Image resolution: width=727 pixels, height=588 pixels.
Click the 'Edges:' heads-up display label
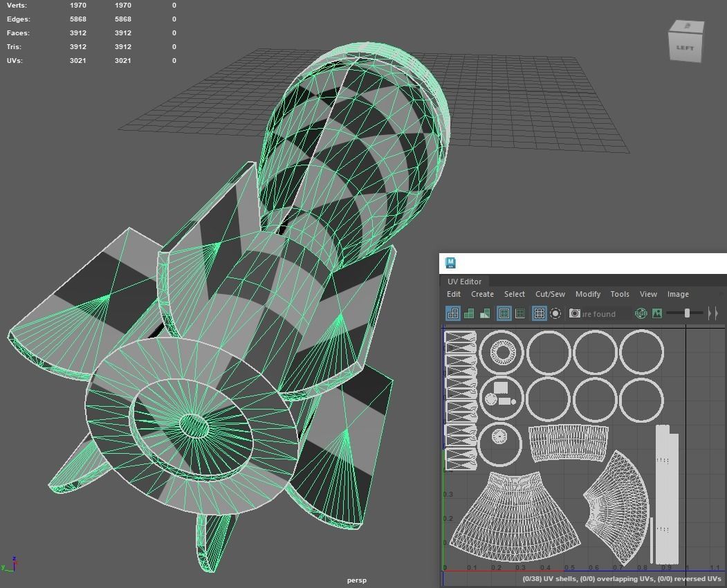coord(19,19)
